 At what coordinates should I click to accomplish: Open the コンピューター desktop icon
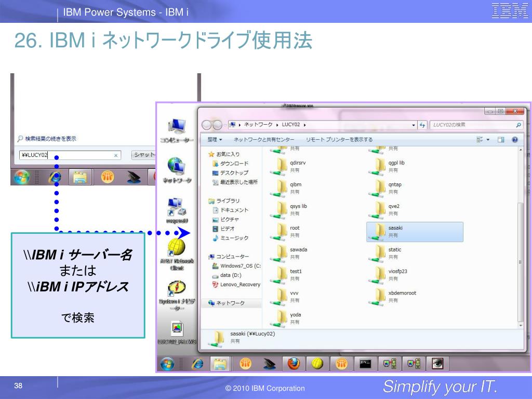click(x=177, y=131)
